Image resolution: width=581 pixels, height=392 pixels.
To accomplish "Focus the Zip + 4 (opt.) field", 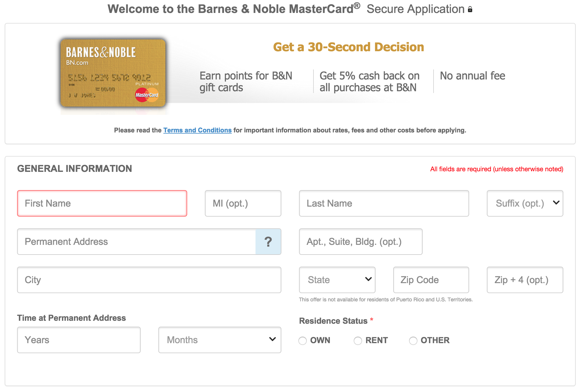I will coord(525,280).
